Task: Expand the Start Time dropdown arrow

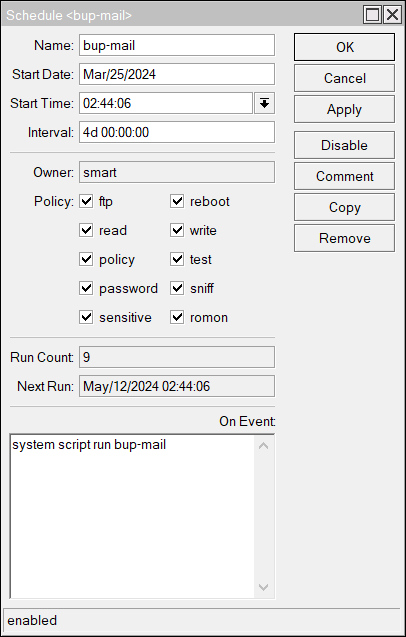Action: 265,103
